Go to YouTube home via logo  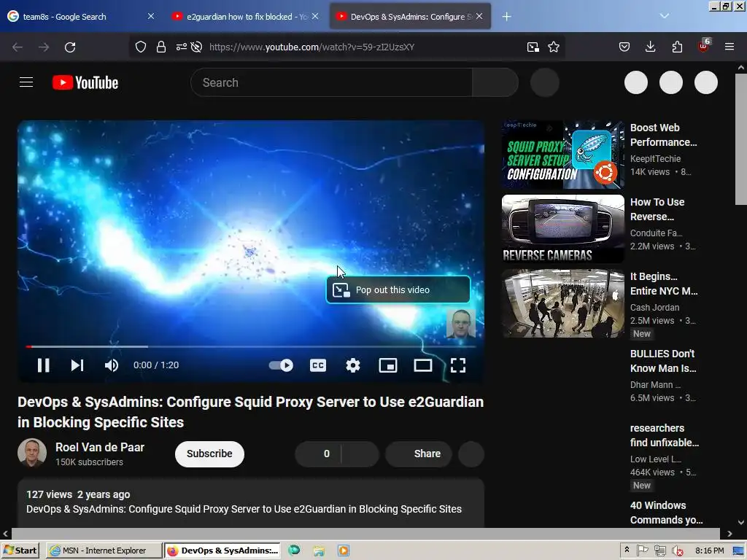click(85, 82)
